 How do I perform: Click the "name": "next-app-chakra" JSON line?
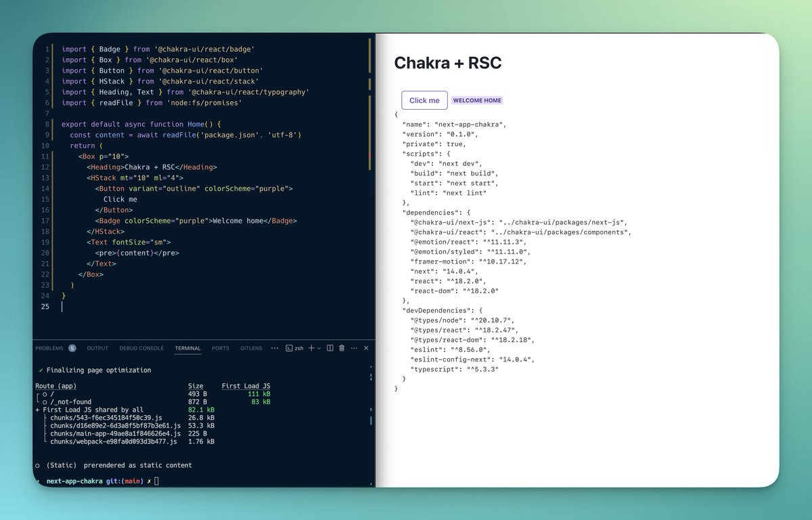pyautogui.click(x=454, y=125)
